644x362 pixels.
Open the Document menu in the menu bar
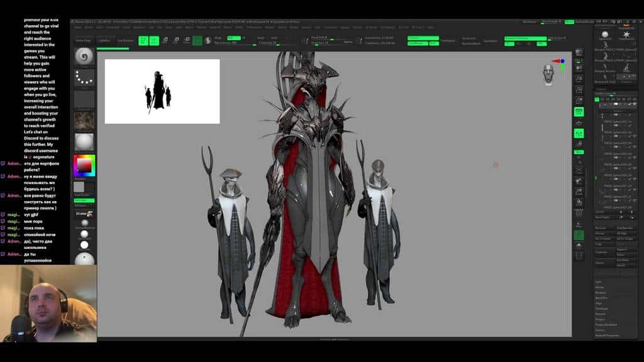pos(113,28)
